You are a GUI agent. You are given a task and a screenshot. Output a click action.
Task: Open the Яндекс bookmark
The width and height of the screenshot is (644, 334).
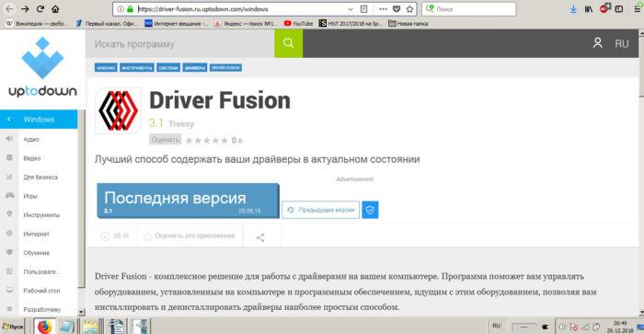[x=246, y=23]
